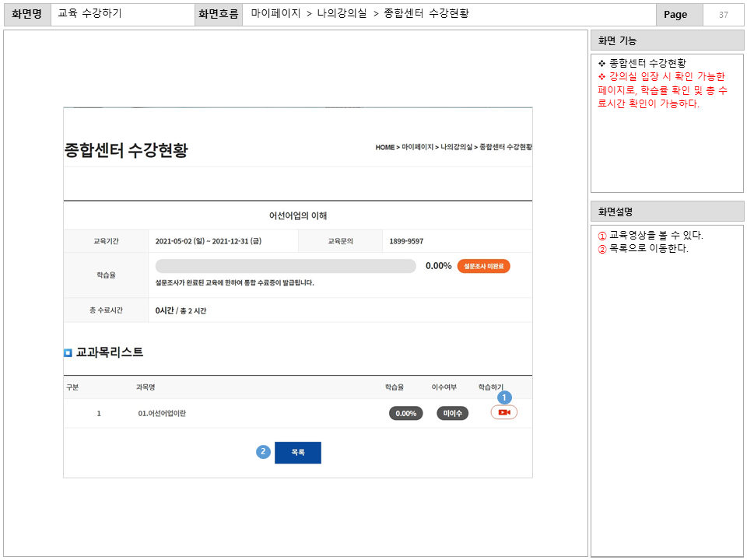The width and height of the screenshot is (747, 560).
Task: Click the 과목명 column header
Action: click(x=146, y=387)
